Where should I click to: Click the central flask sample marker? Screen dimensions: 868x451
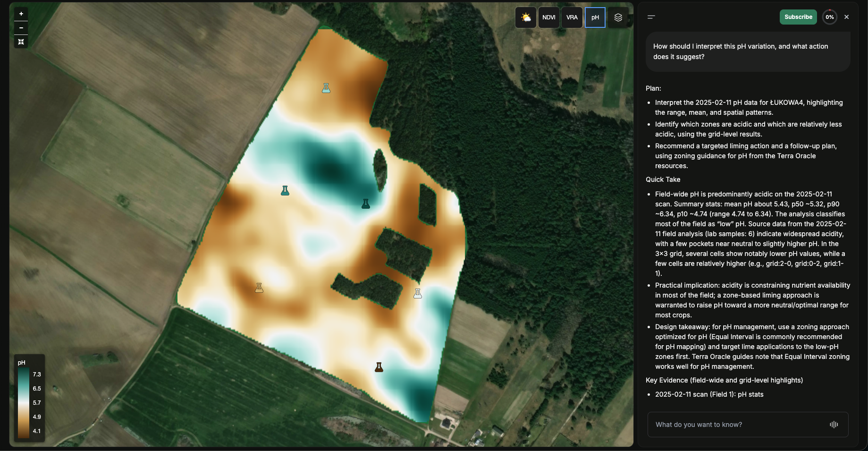click(x=366, y=204)
